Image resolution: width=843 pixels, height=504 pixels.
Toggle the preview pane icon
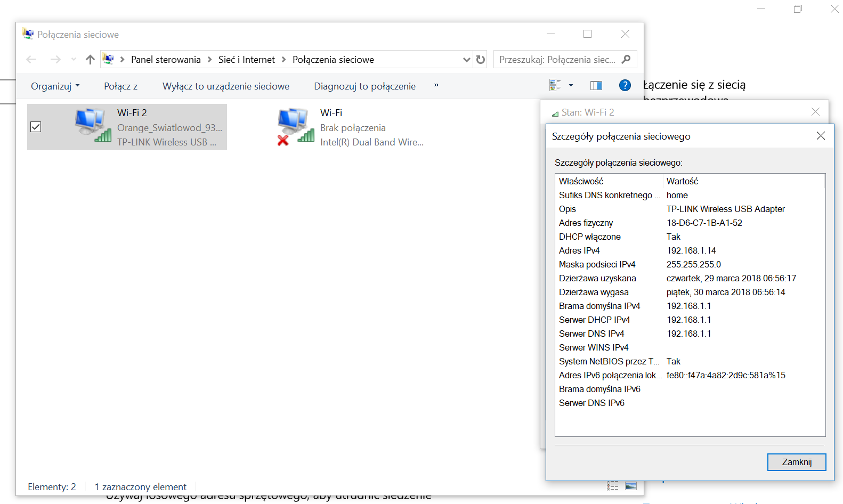click(x=596, y=85)
